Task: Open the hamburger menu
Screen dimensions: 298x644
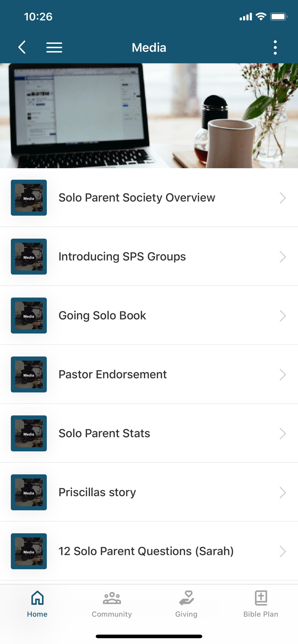Action: (54, 47)
